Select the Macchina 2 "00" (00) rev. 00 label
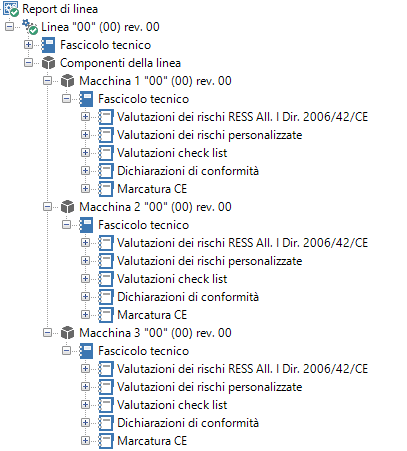407x451 pixels. [155, 207]
